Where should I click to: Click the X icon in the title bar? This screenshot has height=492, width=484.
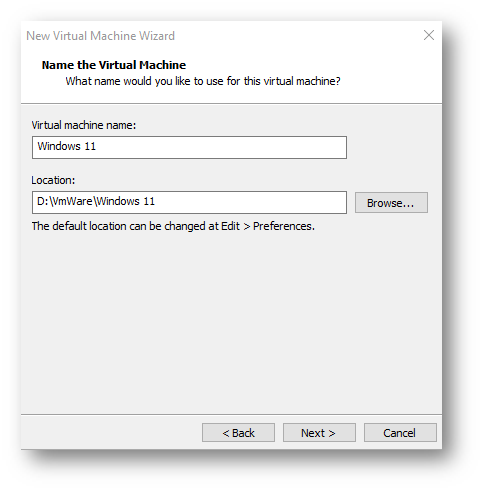tap(429, 35)
